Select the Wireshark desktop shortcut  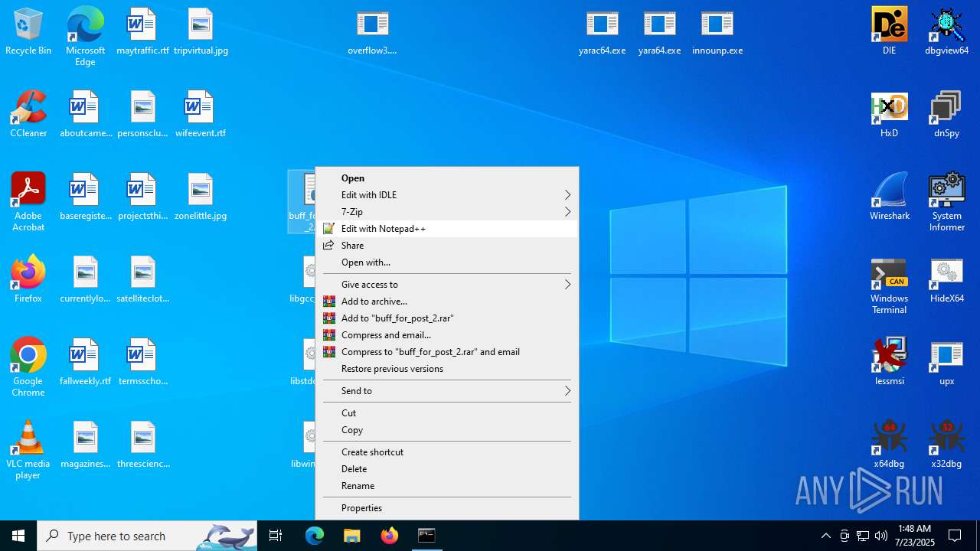(889, 197)
